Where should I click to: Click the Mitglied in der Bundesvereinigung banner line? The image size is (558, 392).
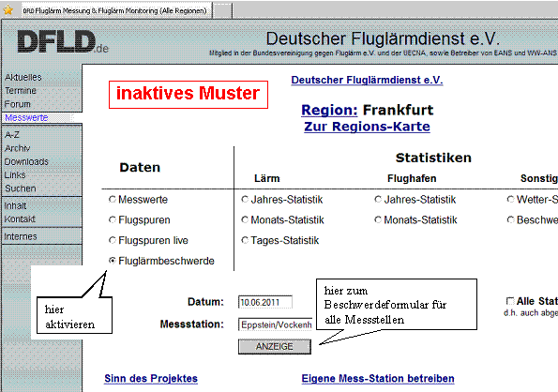383,53
